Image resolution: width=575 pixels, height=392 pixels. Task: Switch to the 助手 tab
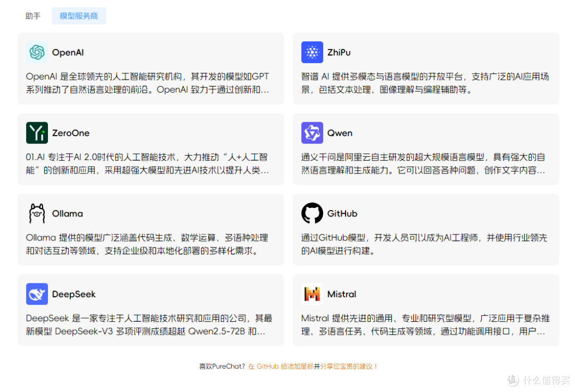coord(32,16)
